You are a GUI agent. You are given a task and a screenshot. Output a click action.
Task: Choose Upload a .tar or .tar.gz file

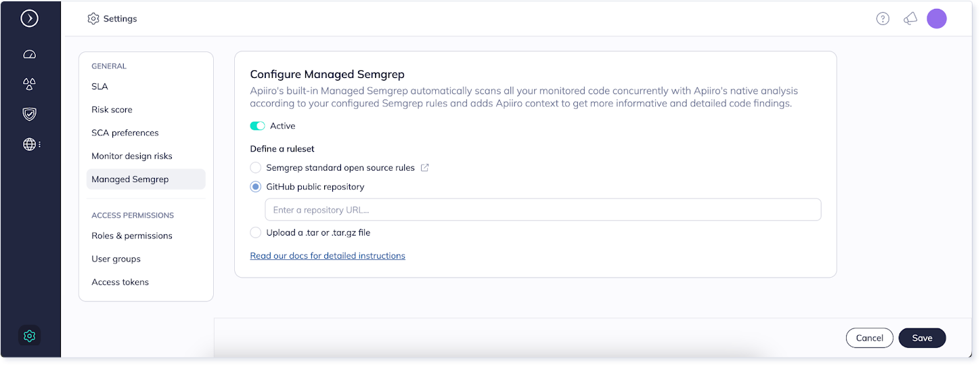[x=255, y=233]
